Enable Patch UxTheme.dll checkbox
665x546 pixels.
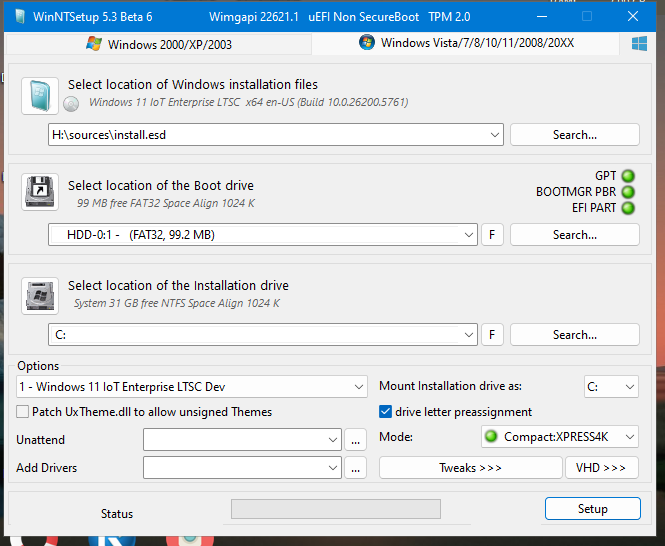click(22, 412)
